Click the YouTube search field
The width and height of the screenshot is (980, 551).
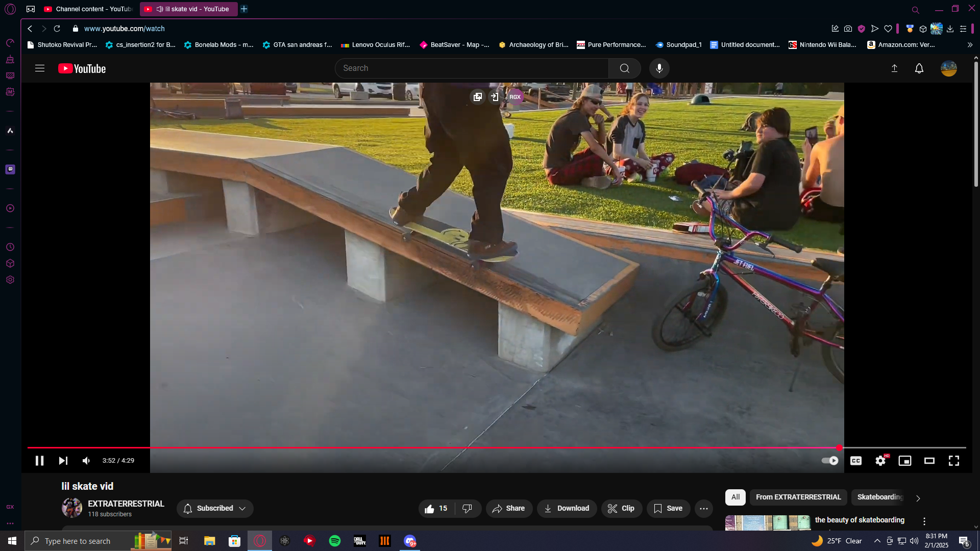click(471, 68)
